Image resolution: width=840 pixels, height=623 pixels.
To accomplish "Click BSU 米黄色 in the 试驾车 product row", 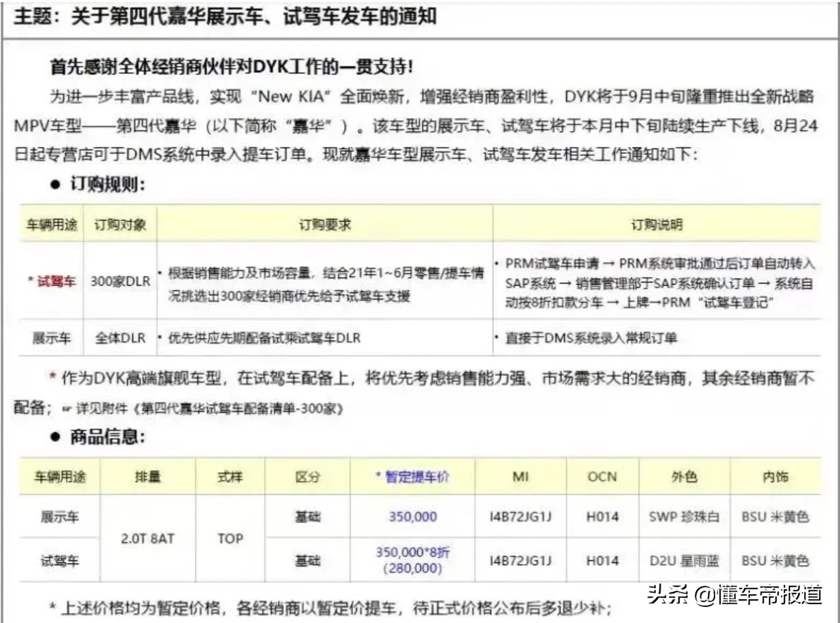I will pyautogui.click(x=776, y=561).
